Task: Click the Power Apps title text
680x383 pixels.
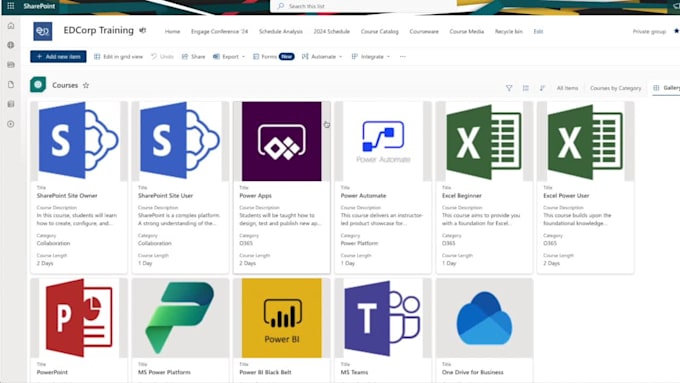Action: (255, 196)
